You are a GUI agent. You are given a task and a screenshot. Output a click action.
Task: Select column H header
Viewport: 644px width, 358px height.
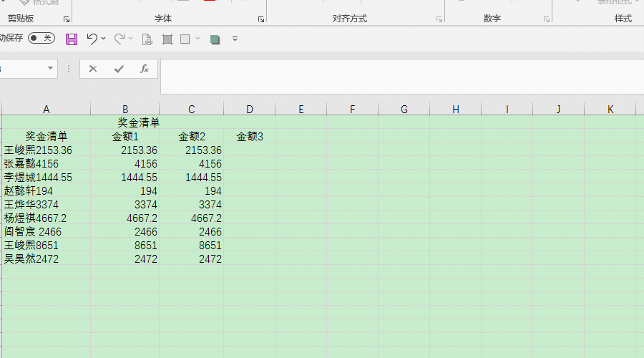point(456,110)
